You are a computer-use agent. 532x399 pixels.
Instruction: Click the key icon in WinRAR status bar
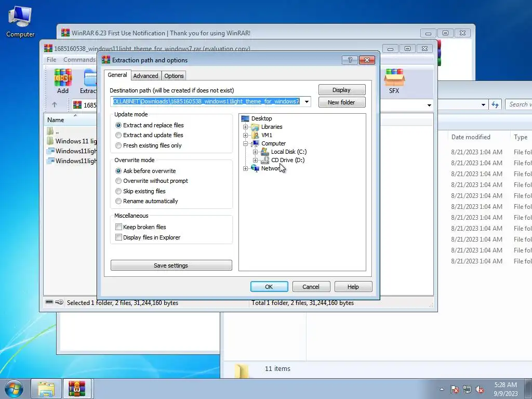coord(59,302)
